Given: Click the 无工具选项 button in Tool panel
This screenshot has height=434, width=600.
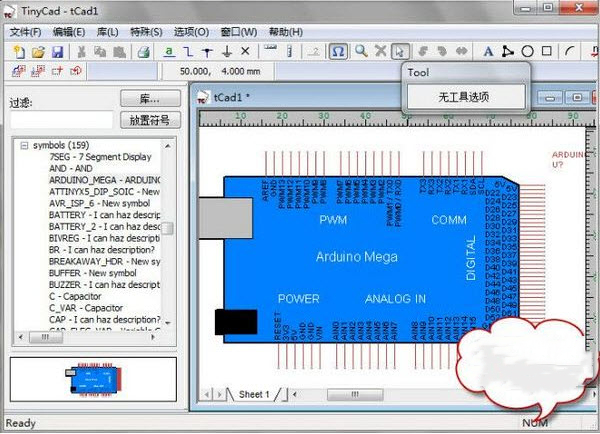Looking at the screenshot, I should point(464,96).
